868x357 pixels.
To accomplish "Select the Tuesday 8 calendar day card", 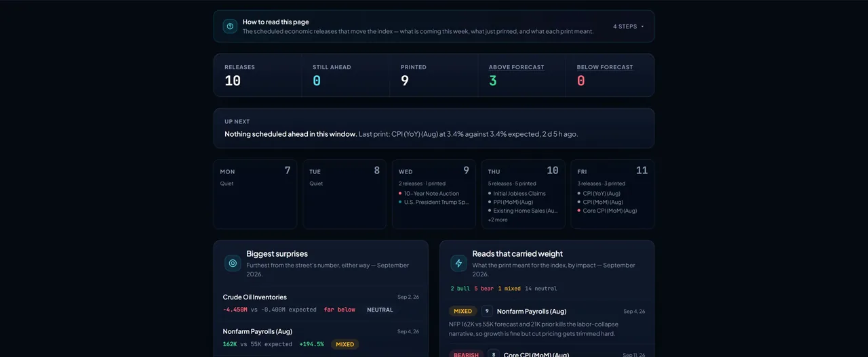I will coord(344,194).
